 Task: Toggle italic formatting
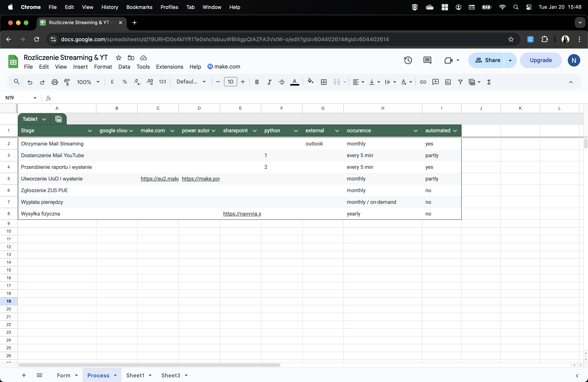[269, 82]
